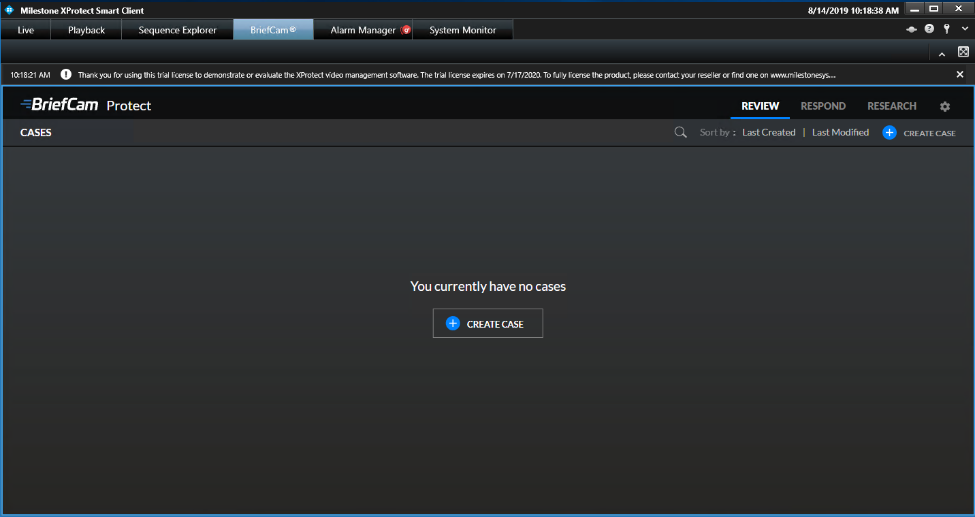Collapse the toolbar with the up chevron
975x517 pixels.
(942, 55)
